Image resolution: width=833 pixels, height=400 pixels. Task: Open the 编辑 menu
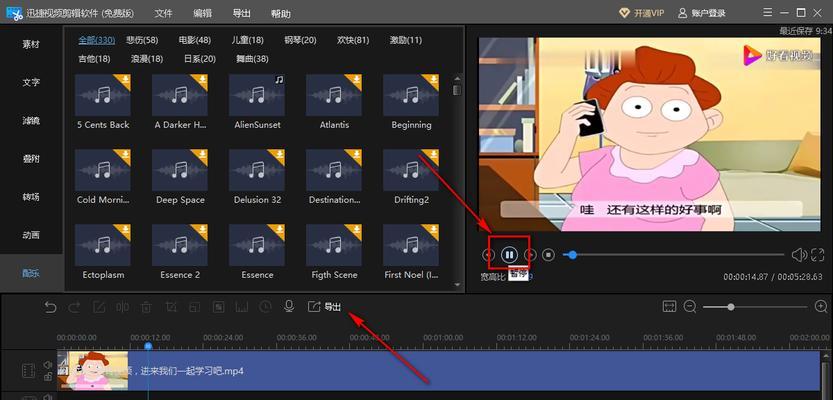point(202,14)
